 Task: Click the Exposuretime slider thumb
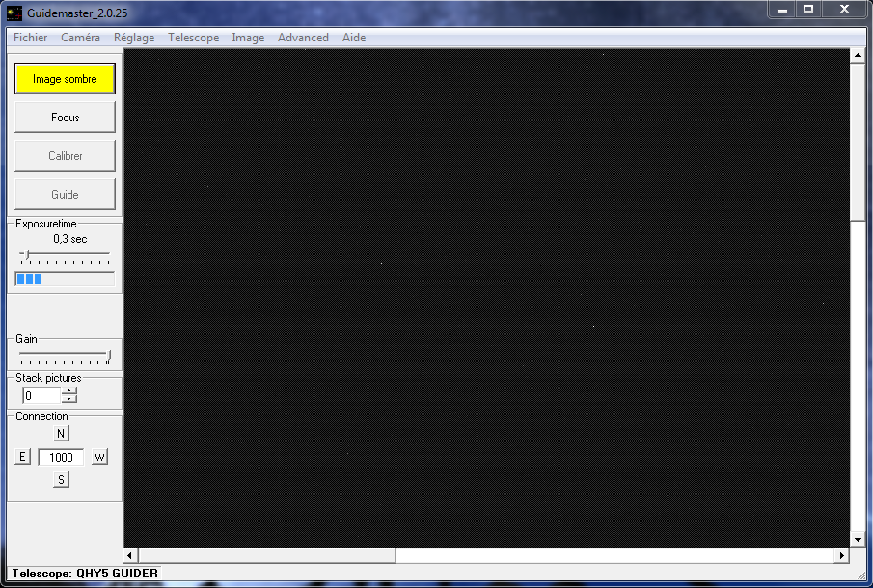tap(27, 254)
